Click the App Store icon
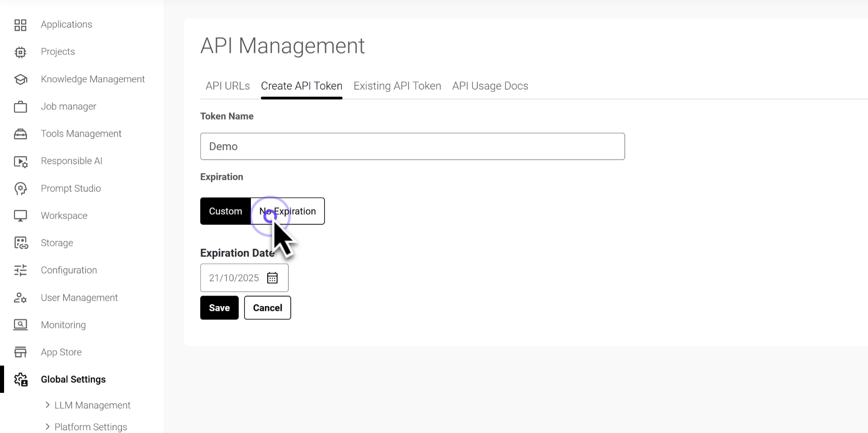 coord(20,352)
